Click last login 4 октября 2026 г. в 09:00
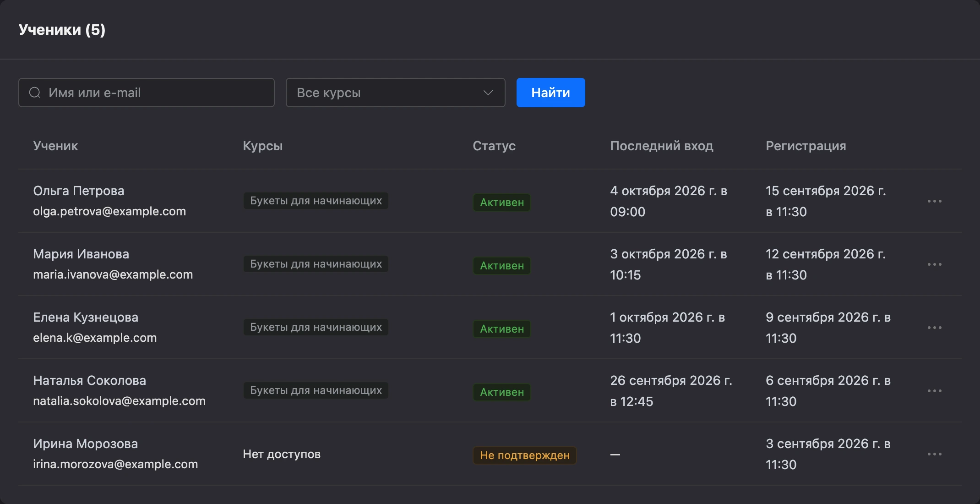 669,201
